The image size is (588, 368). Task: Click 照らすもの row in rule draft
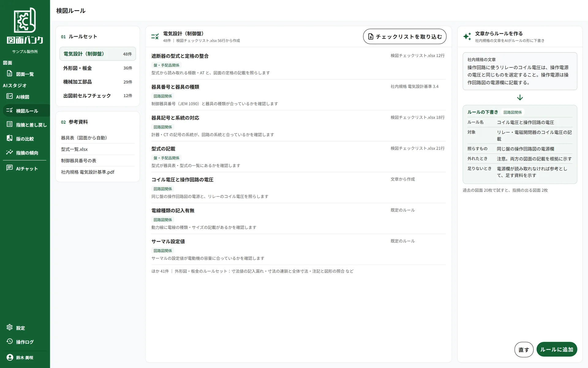click(x=520, y=149)
